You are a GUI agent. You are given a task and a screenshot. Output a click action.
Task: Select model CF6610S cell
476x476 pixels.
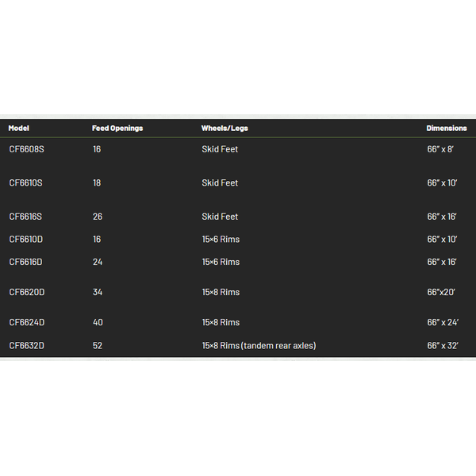(26, 182)
